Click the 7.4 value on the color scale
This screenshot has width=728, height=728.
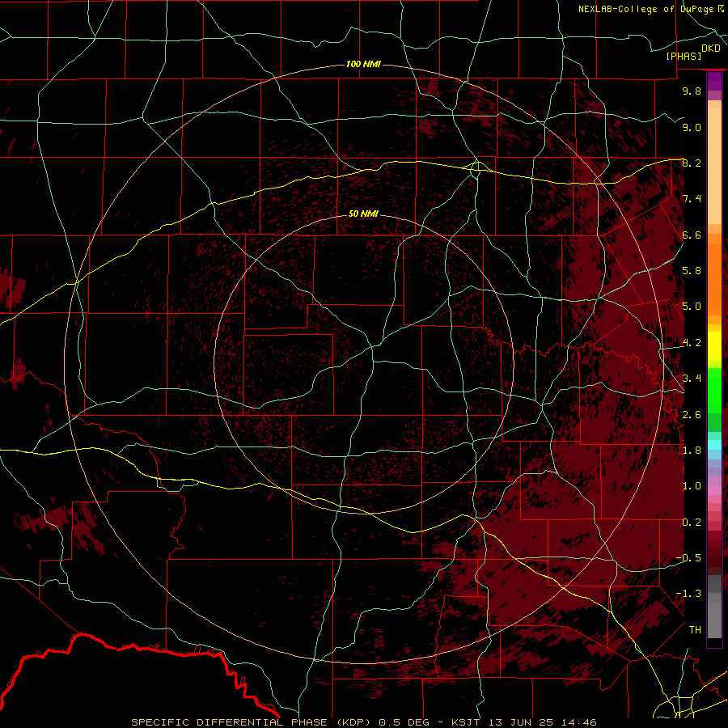(x=692, y=199)
